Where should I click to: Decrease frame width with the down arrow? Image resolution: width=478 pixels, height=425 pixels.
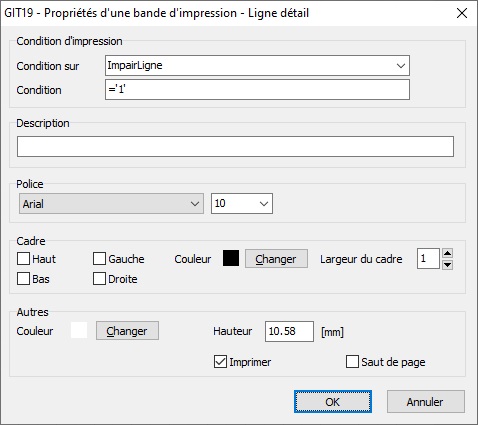click(447, 265)
